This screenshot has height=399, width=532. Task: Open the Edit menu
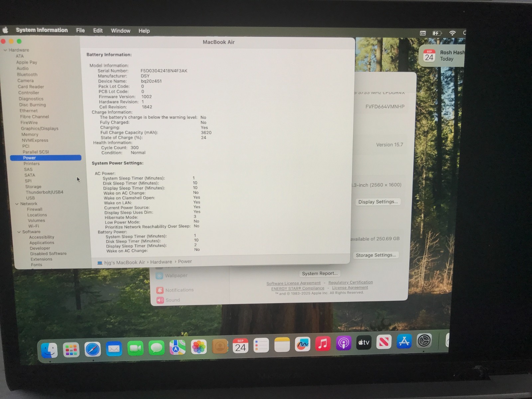point(98,31)
